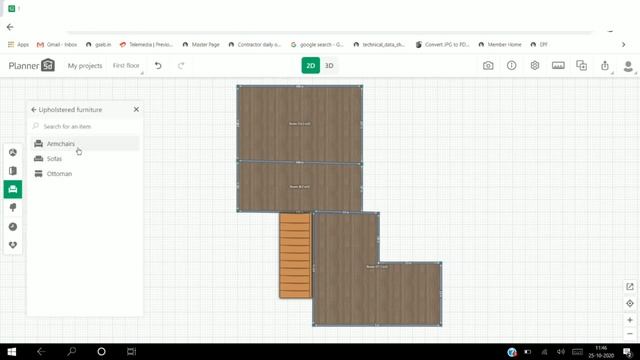Switch to 3D view
Viewport: 640px width, 360px height.
pos(329,66)
